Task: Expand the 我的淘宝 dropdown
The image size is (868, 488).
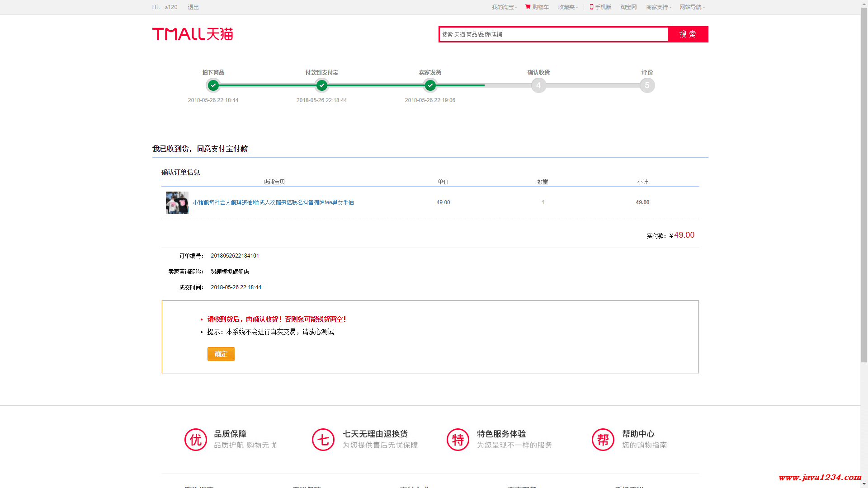Action: pyautogui.click(x=505, y=7)
